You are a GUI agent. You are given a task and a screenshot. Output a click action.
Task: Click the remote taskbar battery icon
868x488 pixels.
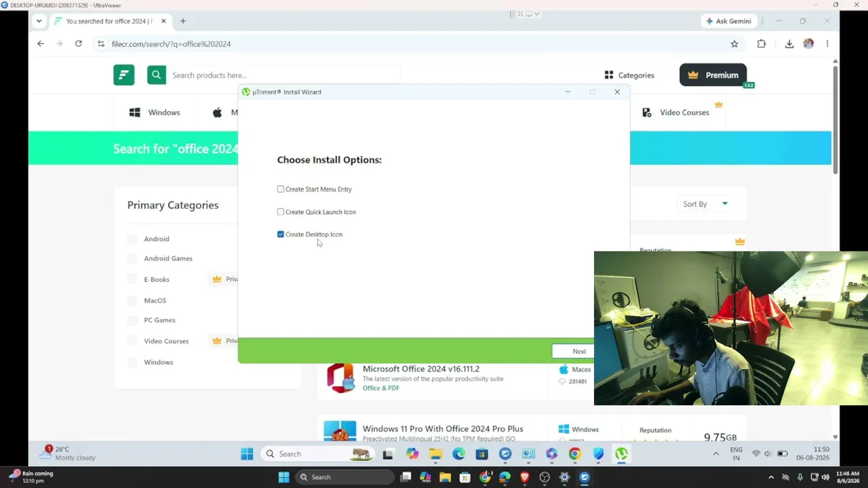coord(782,454)
